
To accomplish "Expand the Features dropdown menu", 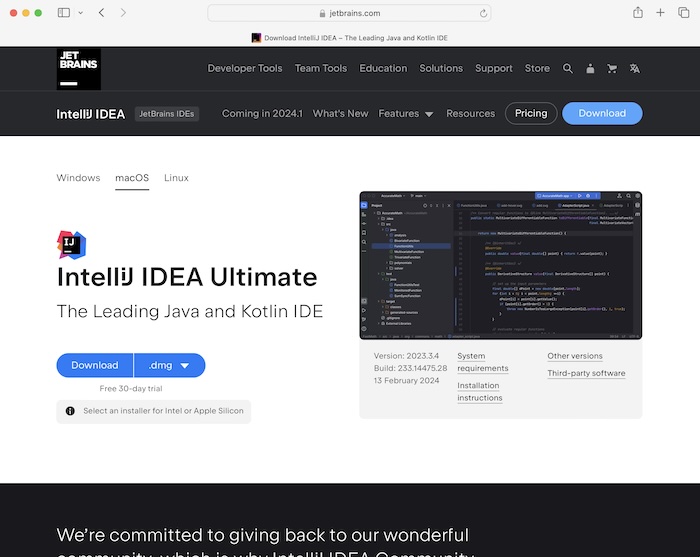I will coord(406,114).
